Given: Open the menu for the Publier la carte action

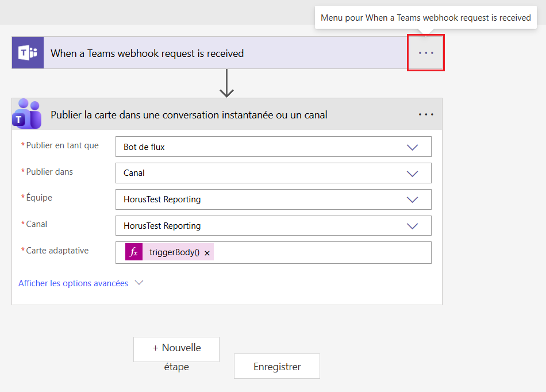Looking at the screenshot, I should pyautogui.click(x=426, y=114).
